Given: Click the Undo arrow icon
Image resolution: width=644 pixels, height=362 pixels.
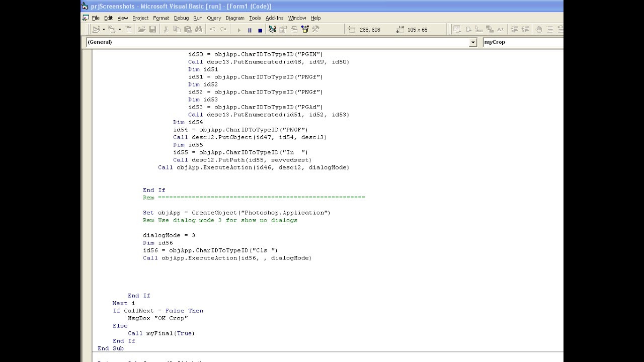Looking at the screenshot, I should pos(212,30).
